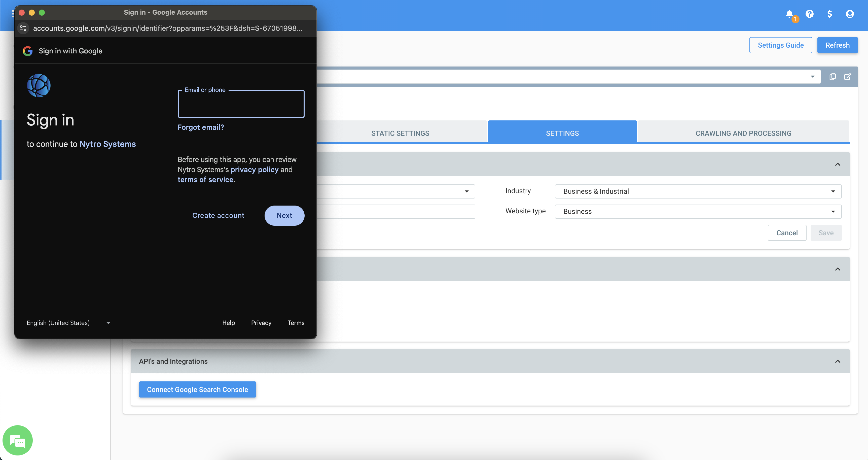Click the Nytro Systems globe logo
Viewport: 868px width, 460px height.
click(x=39, y=86)
